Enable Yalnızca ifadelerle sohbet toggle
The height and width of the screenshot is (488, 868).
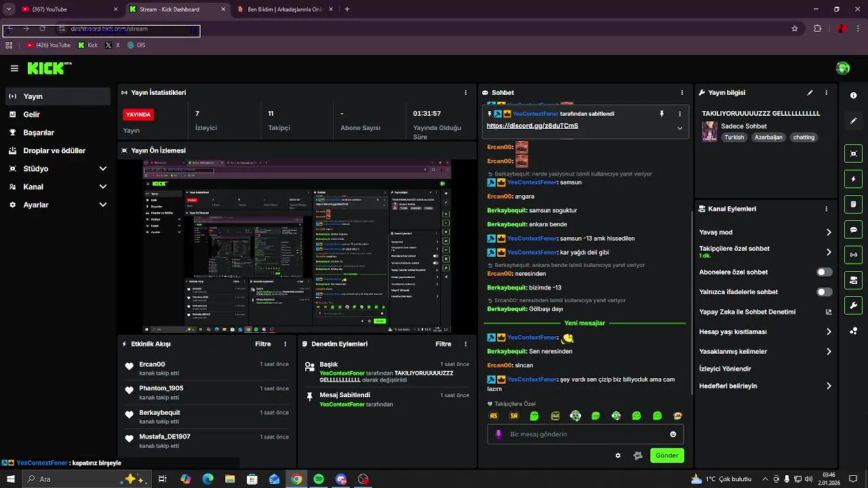tap(825, 292)
